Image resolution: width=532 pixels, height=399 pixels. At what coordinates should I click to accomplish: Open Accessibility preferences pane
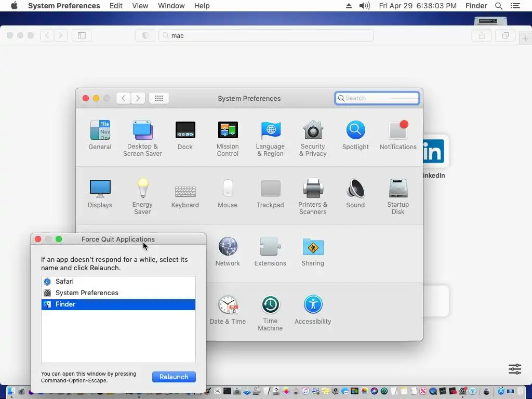(313, 310)
